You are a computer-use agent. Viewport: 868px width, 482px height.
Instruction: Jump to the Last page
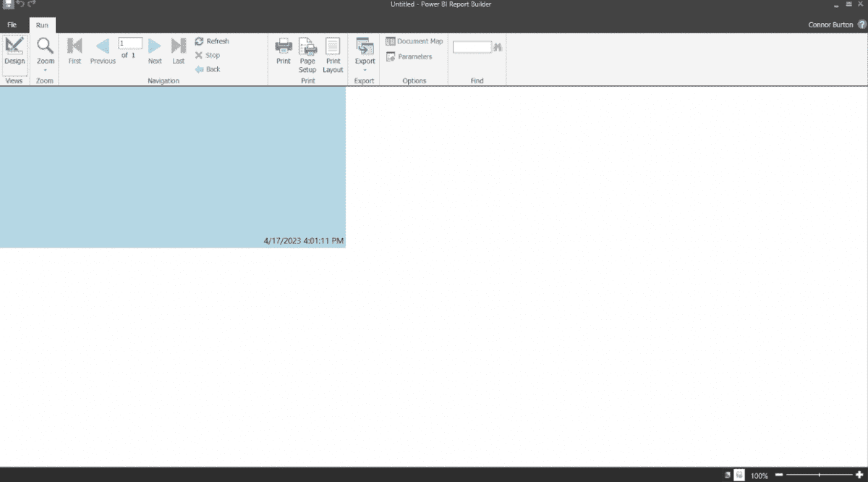(x=178, y=51)
